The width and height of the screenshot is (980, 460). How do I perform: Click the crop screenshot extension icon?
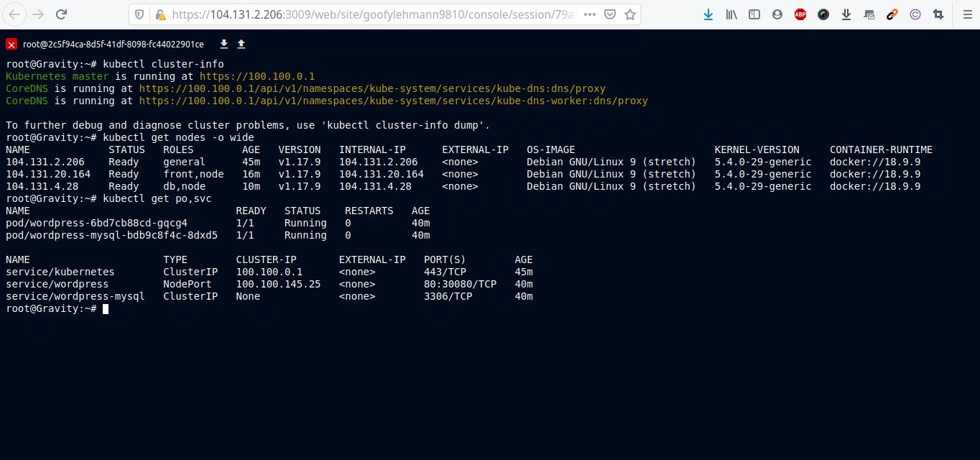[x=938, y=14]
